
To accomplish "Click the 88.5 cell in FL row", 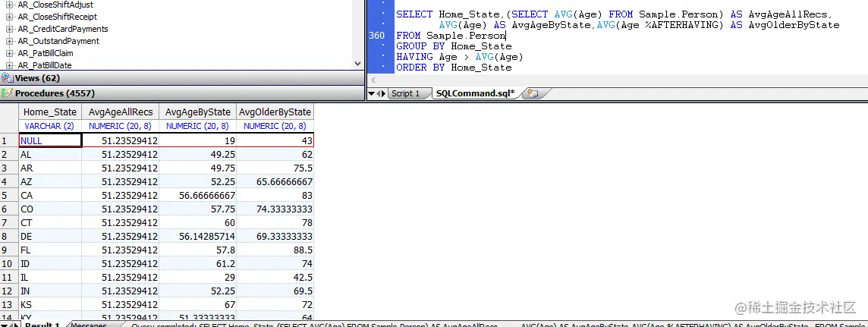I will [275, 250].
